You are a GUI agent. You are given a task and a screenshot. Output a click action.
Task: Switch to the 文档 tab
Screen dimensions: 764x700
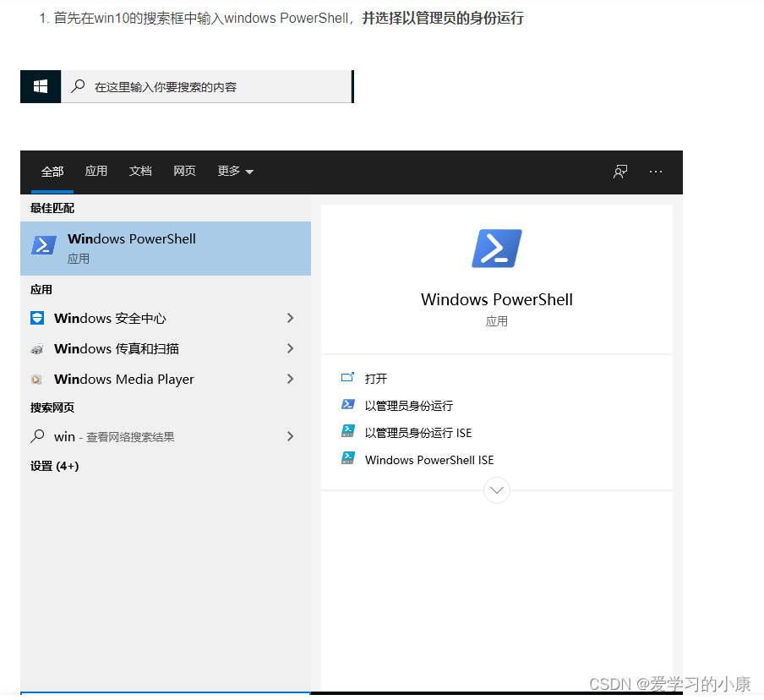pyautogui.click(x=140, y=171)
